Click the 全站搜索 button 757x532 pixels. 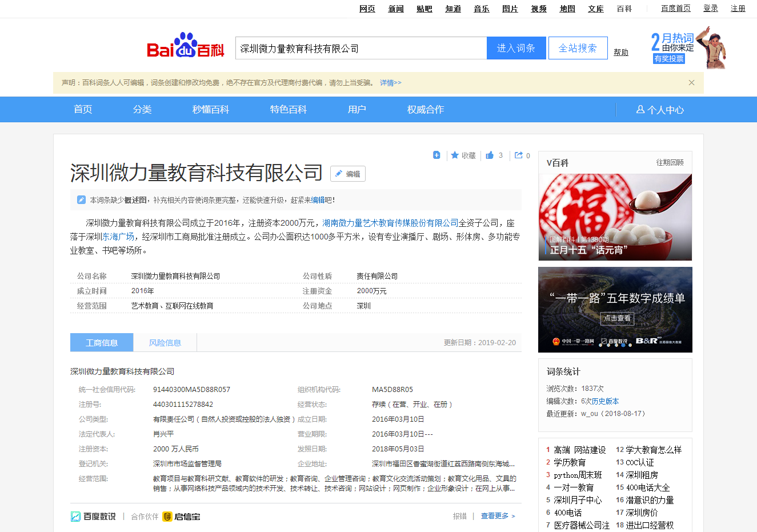(x=578, y=48)
